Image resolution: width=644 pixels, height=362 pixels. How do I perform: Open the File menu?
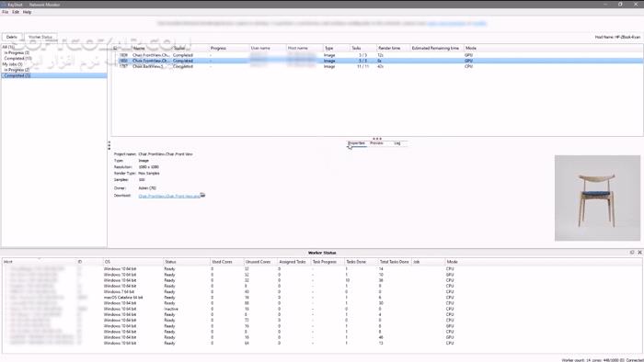point(6,12)
